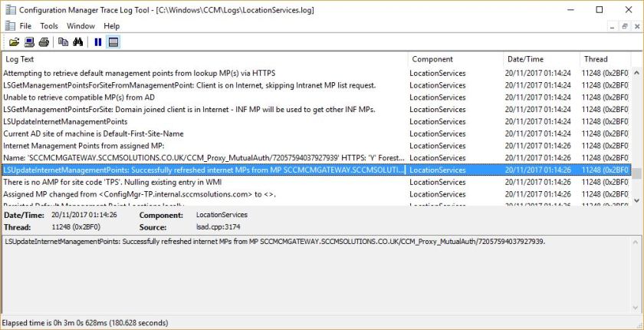Toggle the Pause log monitoring button

pos(98,42)
